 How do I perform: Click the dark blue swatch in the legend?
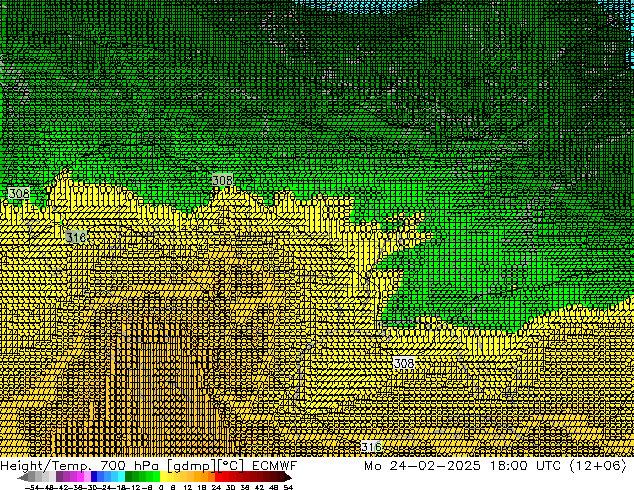[94, 477]
